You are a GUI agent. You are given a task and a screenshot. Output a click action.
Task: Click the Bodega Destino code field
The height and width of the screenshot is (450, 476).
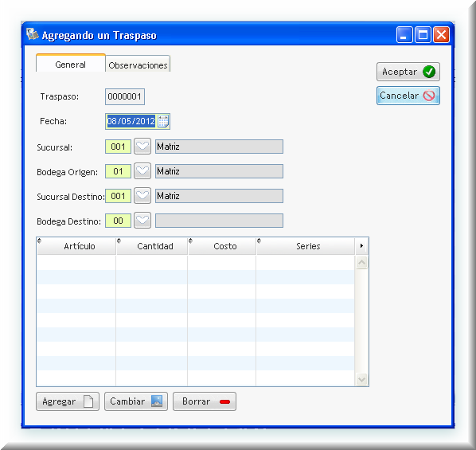[118, 221]
